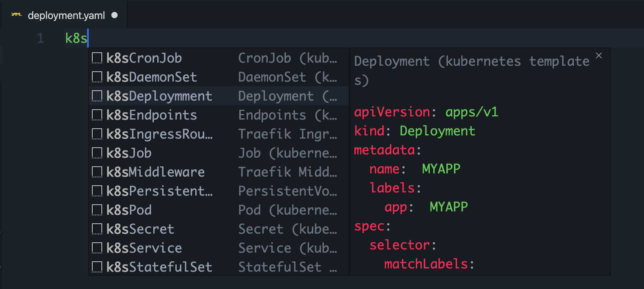Screen dimensions: 644x289
Task: Click the snippet icon beside k8sPod
Action: 97,210
